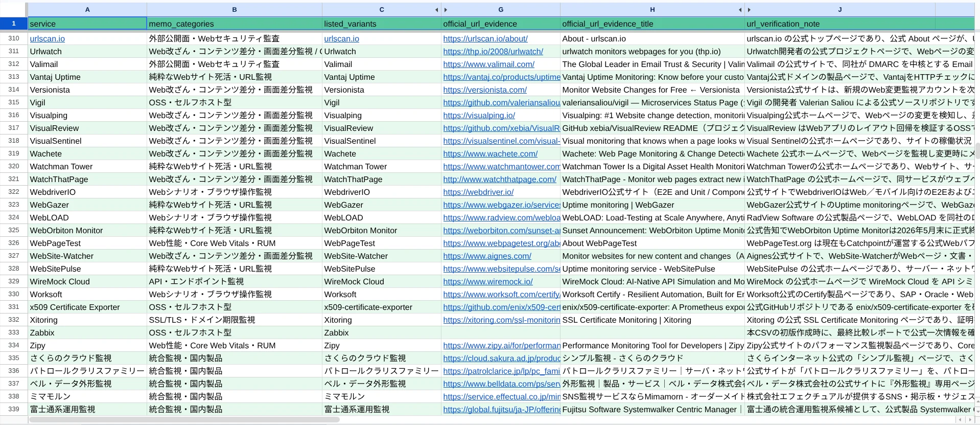
Task: Click the horizontal scrollbar at the bottom
Action: (184, 420)
